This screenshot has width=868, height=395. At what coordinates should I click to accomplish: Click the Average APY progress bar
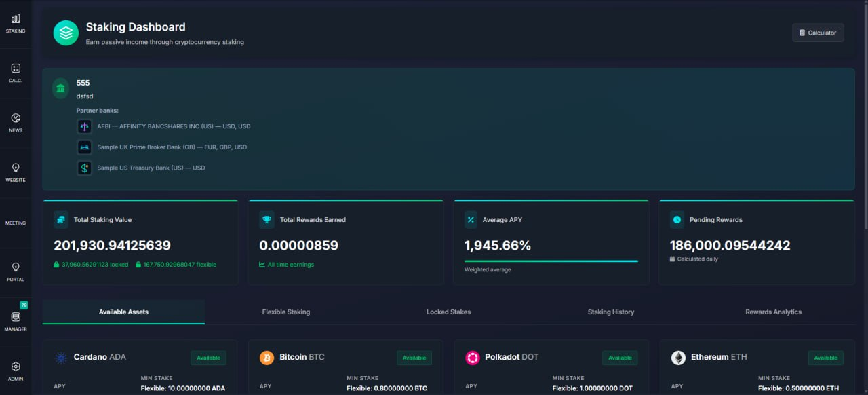tap(551, 261)
